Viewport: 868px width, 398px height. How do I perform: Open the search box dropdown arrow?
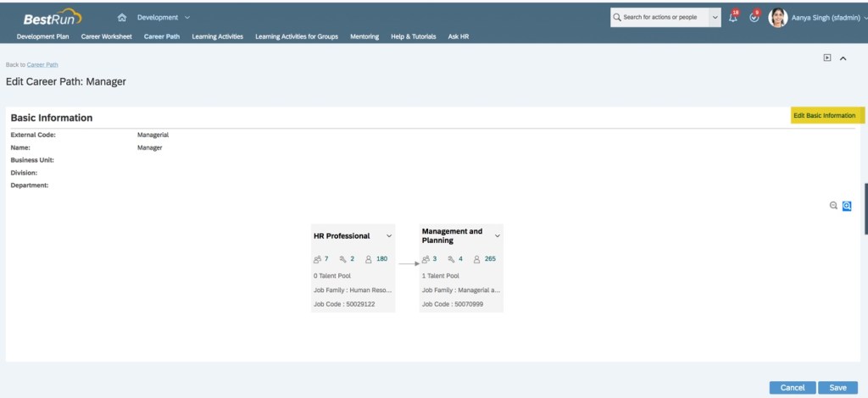(x=715, y=17)
